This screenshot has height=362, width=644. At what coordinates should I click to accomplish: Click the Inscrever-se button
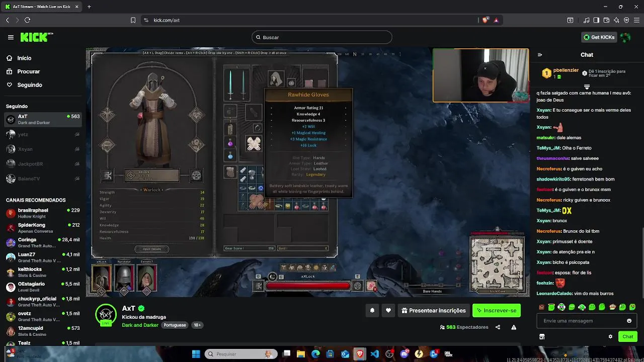click(497, 311)
